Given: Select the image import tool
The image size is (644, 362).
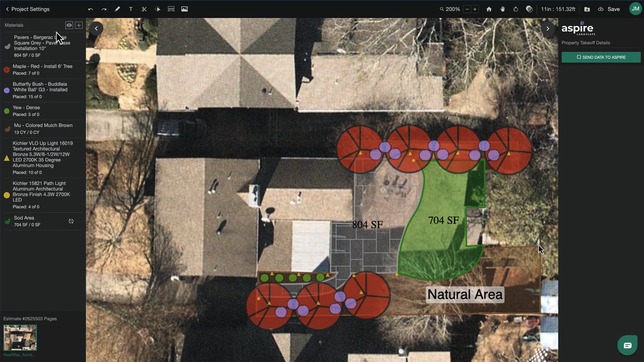Looking at the screenshot, I should pyautogui.click(x=184, y=9).
